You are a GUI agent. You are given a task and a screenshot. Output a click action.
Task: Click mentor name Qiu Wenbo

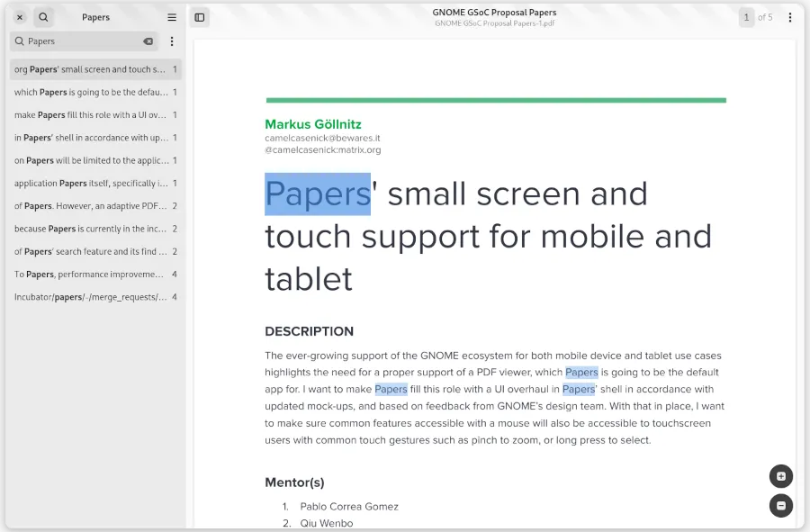click(x=327, y=523)
